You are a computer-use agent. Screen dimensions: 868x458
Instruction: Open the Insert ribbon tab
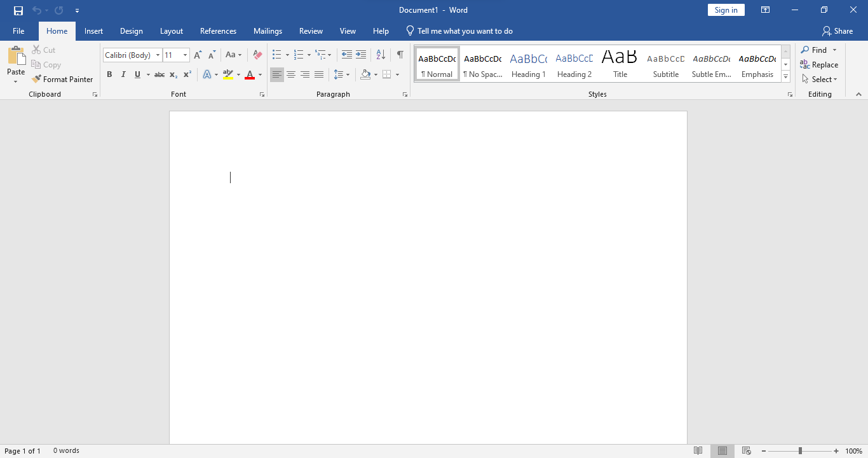93,31
